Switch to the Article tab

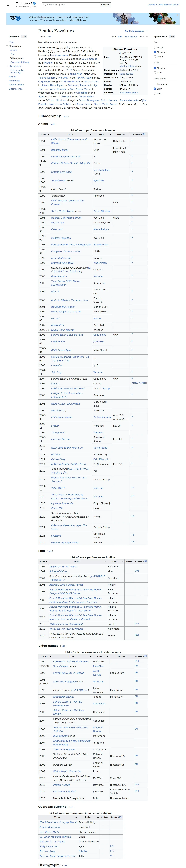[x=42, y=37]
